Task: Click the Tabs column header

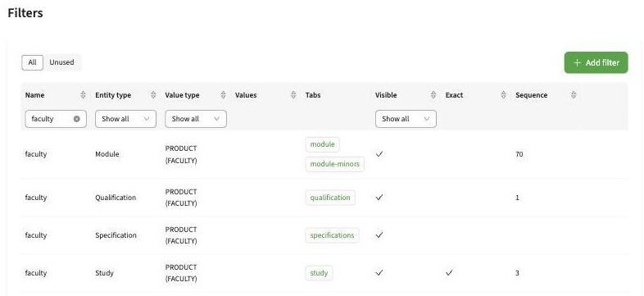Action: (x=313, y=95)
